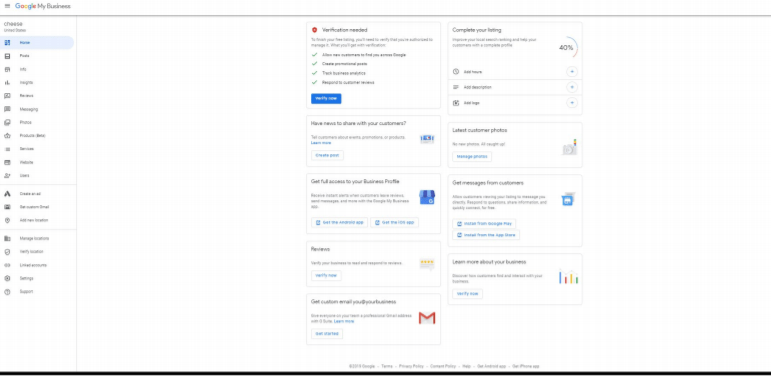Screen dimensions: 771x376
Task: Open Users text in sidebar
Action: point(25,175)
